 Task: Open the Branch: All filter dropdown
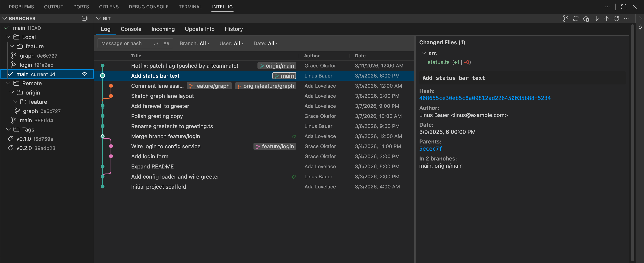pos(194,43)
